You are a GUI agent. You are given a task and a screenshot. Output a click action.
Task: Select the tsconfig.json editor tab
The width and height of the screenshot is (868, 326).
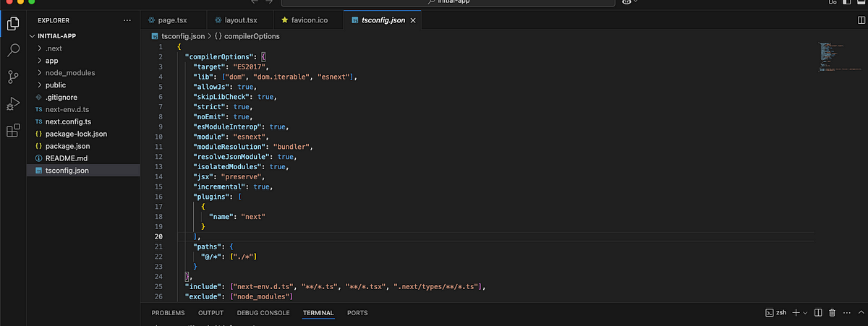tap(383, 20)
